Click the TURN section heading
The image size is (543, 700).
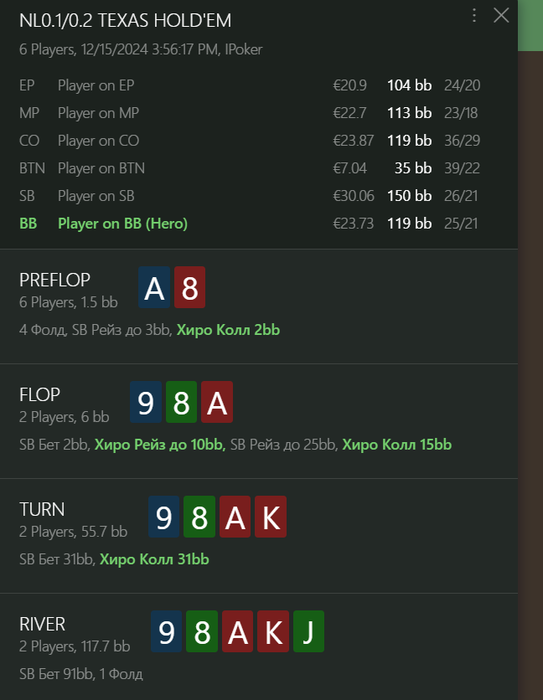(42, 509)
